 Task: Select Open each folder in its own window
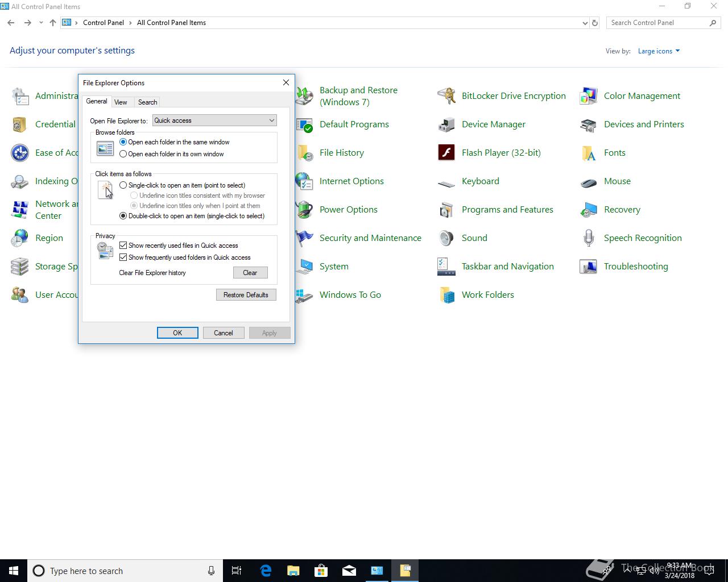click(123, 154)
